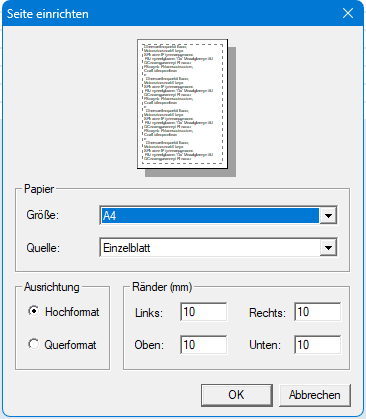This screenshot has height=419, width=366.
Task: Click the Unten margin input field
Action: click(x=318, y=345)
